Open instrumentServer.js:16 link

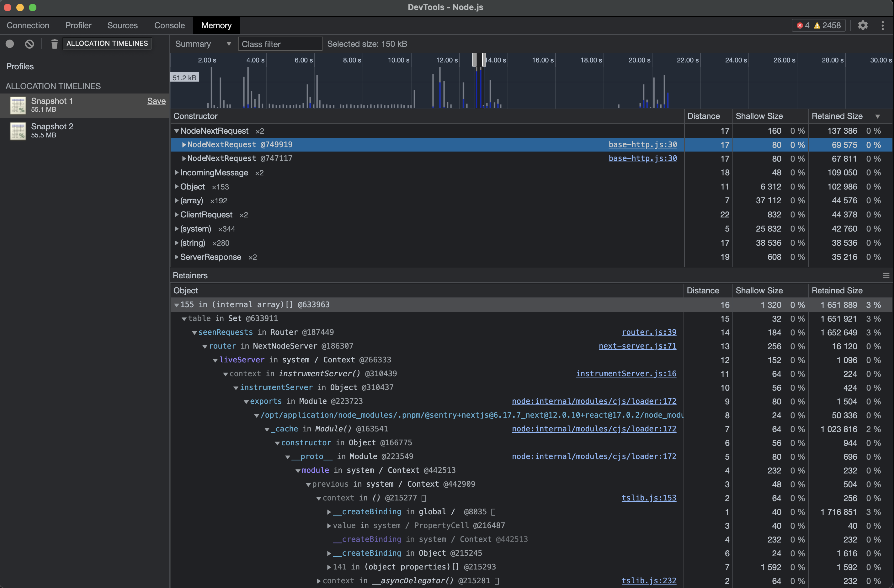[x=626, y=374]
